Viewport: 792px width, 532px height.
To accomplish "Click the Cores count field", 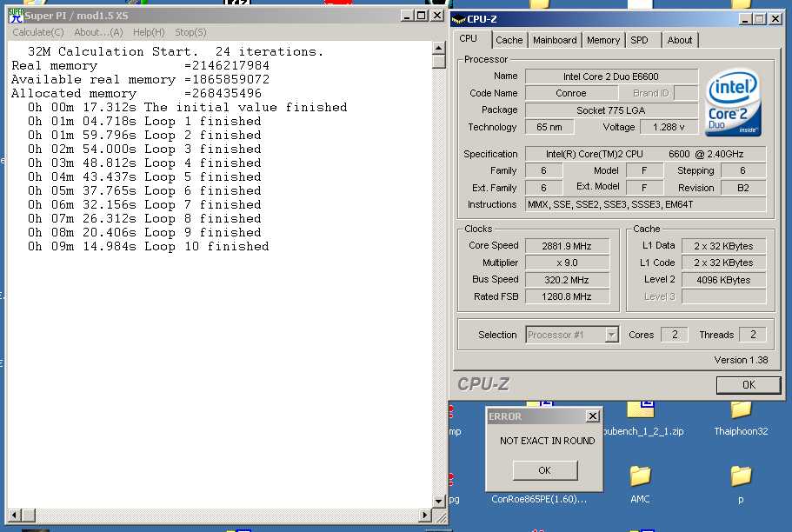I will pos(675,335).
